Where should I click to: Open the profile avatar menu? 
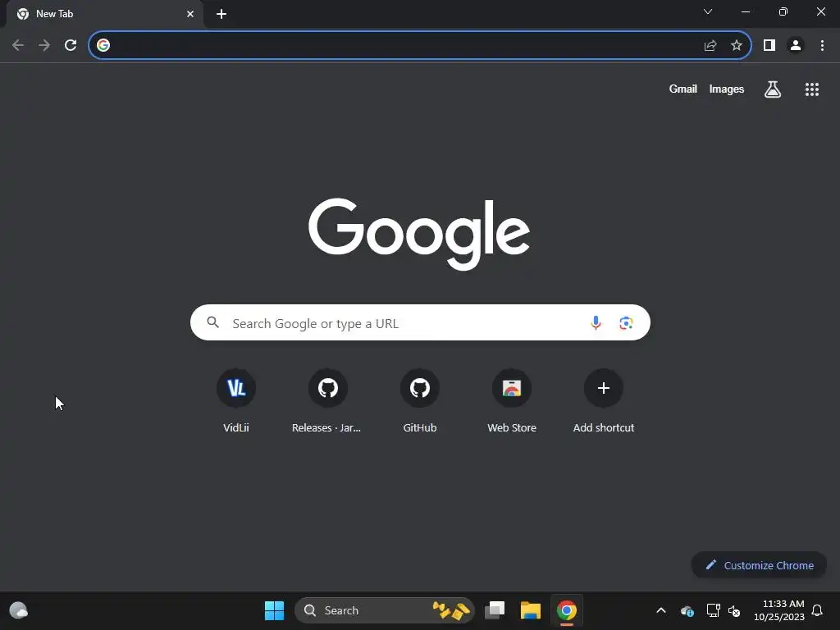click(x=796, y=46)
